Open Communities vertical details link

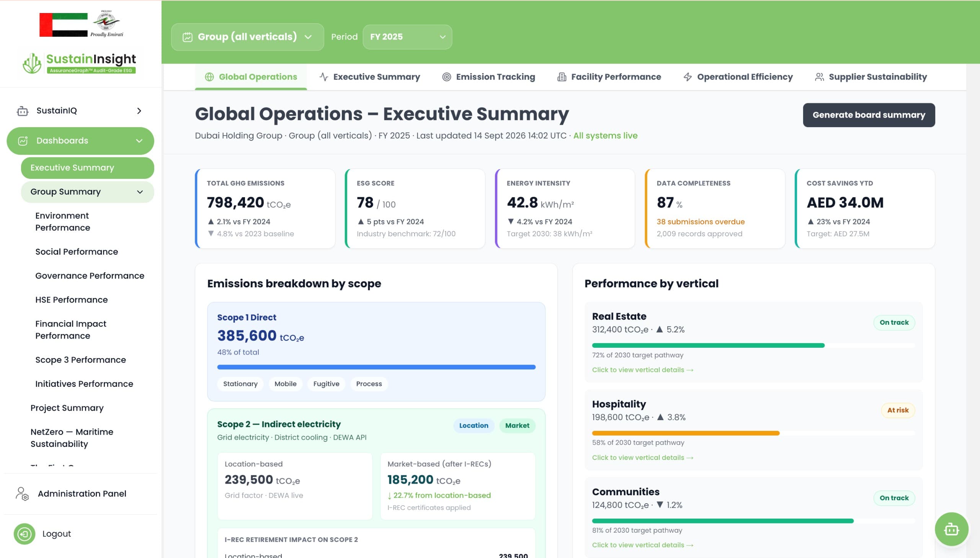[x=642, y=545]
